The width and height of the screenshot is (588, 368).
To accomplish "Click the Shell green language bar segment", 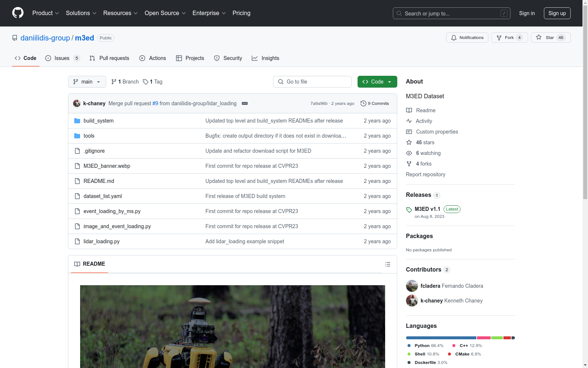I will pyautogui.click(x=497, y=338).
